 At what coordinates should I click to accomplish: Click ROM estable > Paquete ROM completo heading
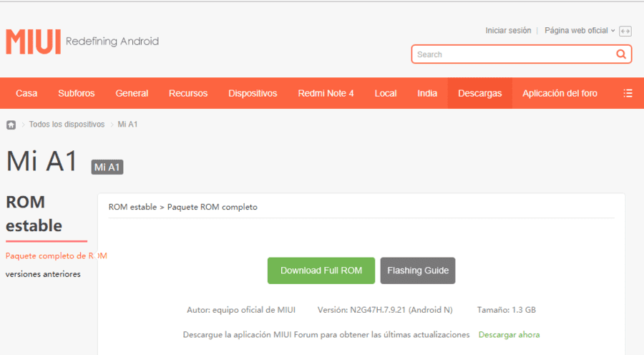(x=182, y=207)
